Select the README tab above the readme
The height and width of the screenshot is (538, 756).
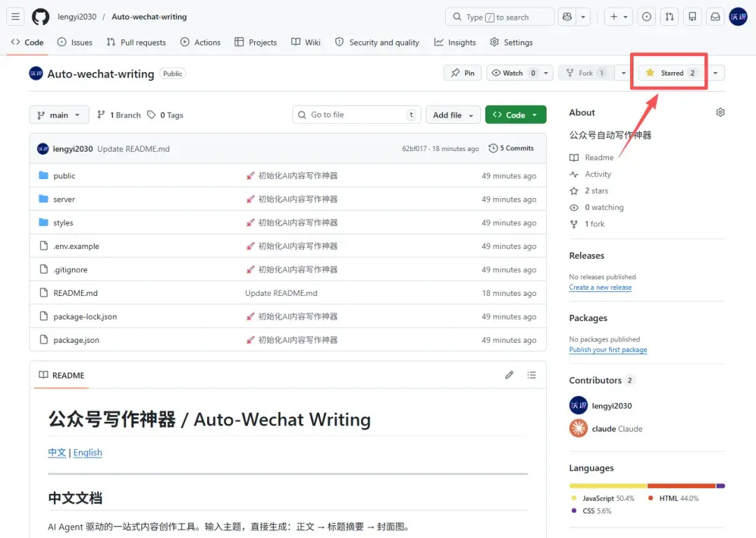coord(61,375)
